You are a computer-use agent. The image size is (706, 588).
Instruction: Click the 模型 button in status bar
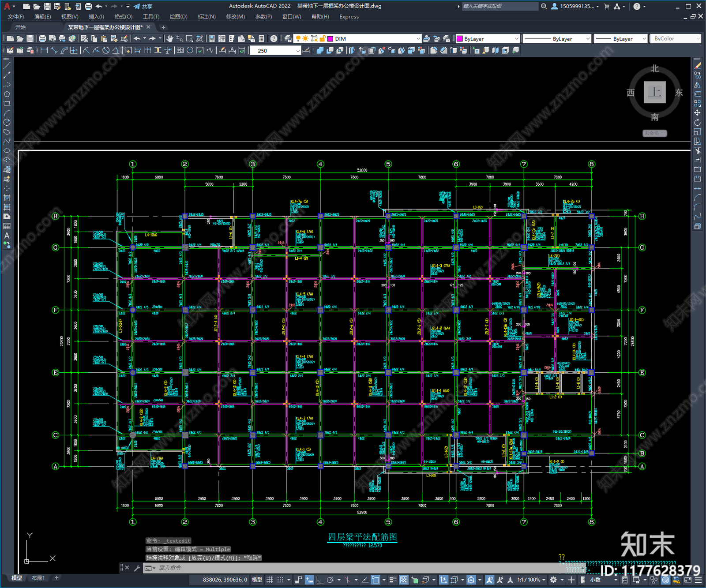257,580
